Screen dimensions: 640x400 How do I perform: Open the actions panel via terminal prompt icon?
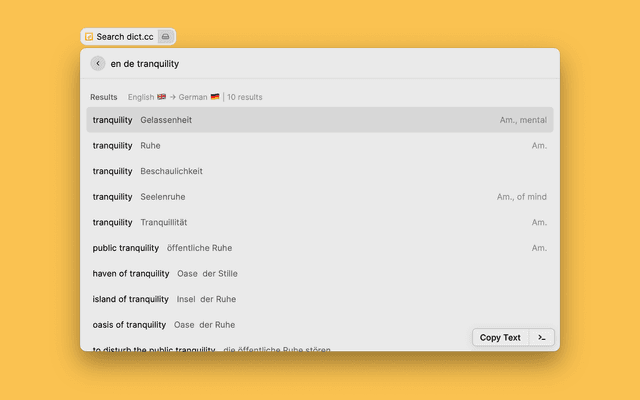pos(541,337)
